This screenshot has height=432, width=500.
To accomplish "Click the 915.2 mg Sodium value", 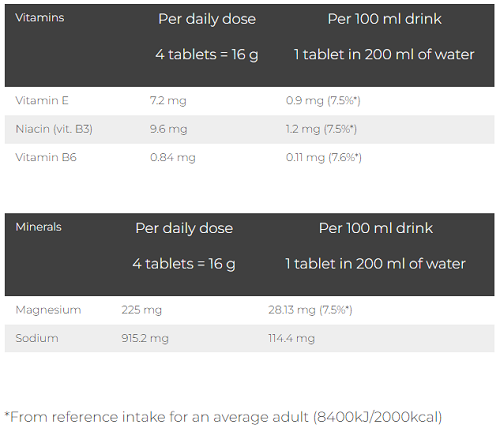I will 145,338.
